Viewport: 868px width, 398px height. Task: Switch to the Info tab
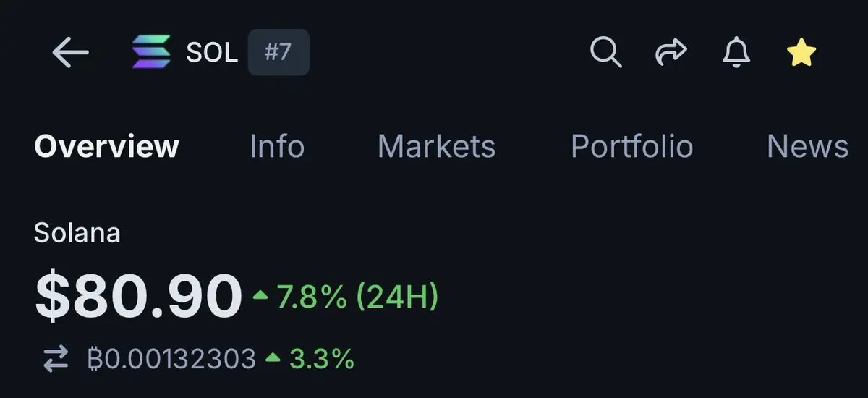[x=277, y=147]
